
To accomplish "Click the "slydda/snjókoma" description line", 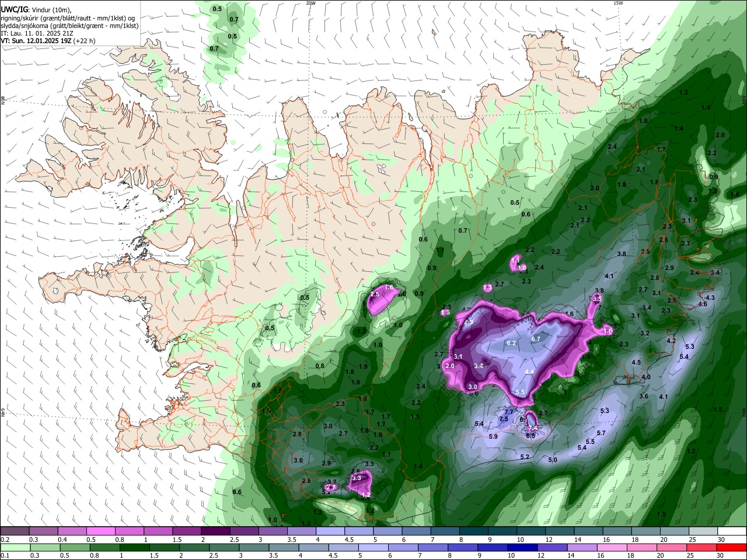I will [69, 26].
